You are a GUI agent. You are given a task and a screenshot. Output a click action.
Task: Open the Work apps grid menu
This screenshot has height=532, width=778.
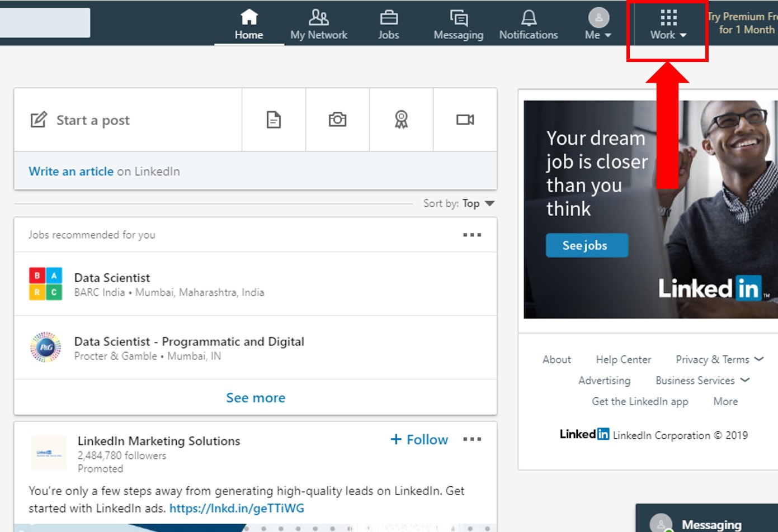point(668,25)
